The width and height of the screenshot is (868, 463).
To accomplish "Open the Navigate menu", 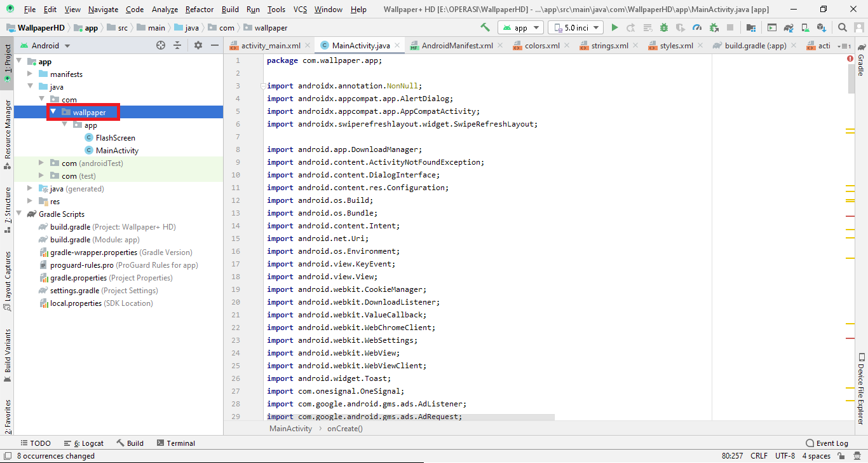I will [103, 10].
